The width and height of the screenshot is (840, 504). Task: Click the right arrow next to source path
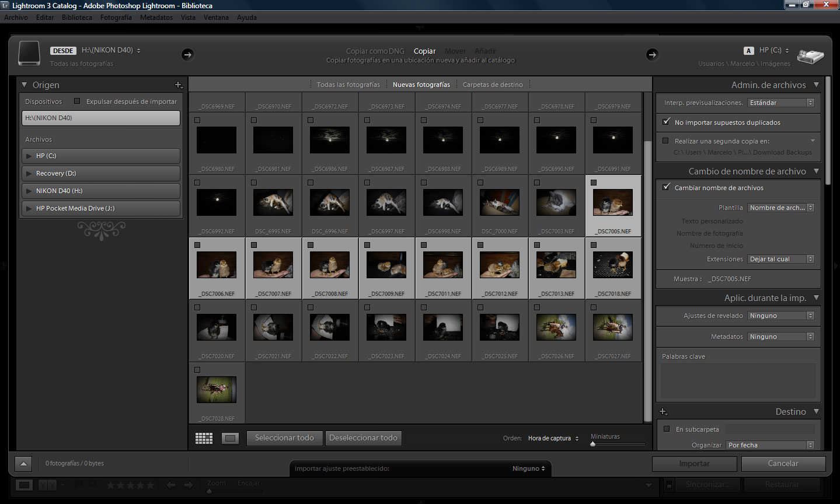[187, 54]
